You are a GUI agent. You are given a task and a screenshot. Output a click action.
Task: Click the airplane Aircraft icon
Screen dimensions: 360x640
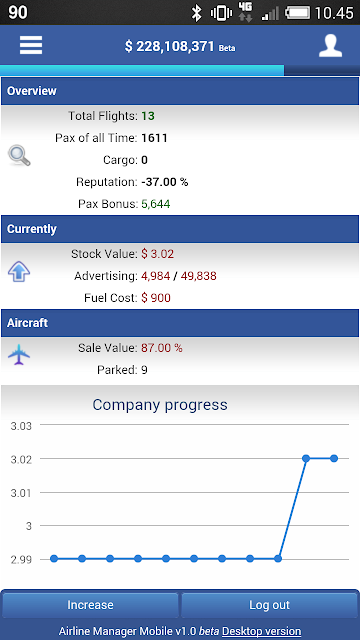point(19,354)
